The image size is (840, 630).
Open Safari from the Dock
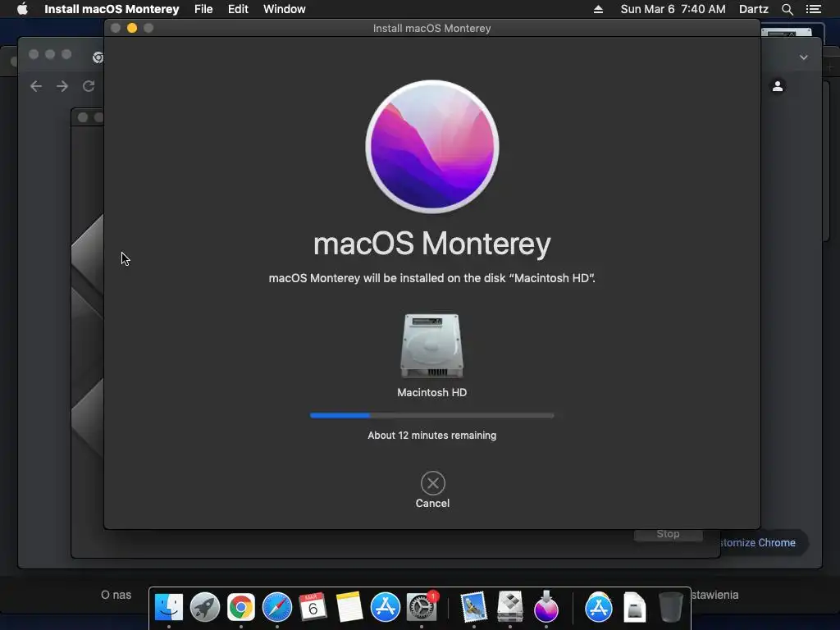(277, 607)
